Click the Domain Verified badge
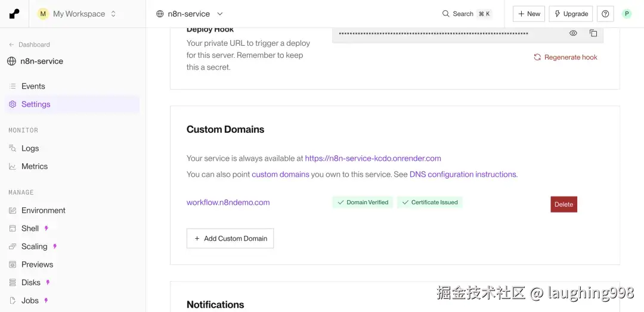This screenshot has width=644, height=312. tap(363, 202)
